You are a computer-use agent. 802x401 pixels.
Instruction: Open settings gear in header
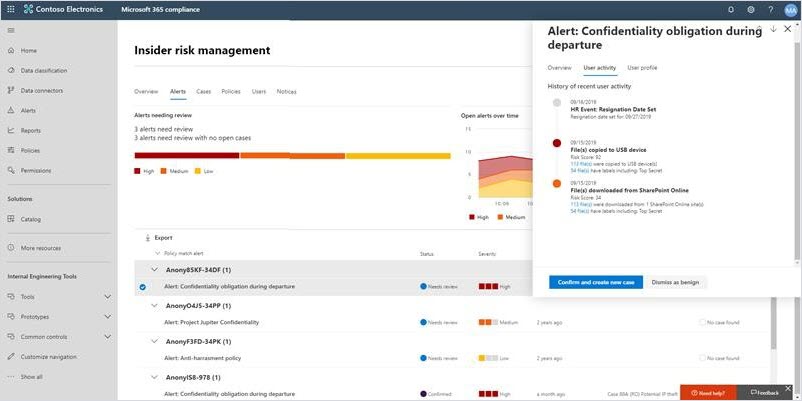click(750, 10)
